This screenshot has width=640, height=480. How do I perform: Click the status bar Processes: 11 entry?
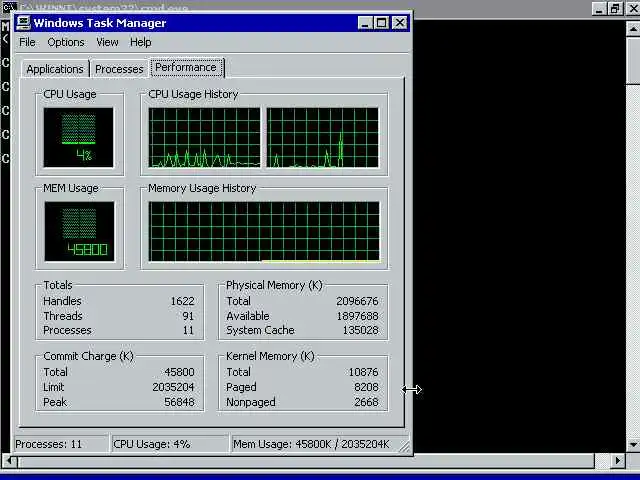[61, 444]
